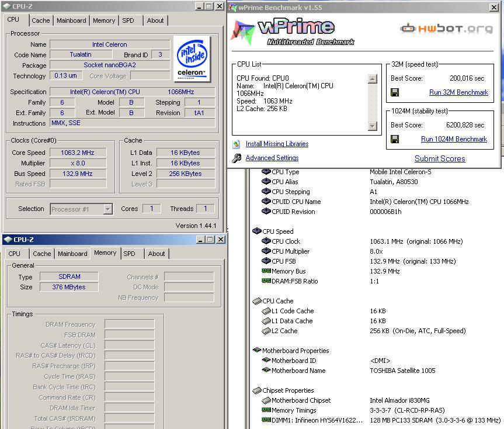The height and width of the screenshot is (429, 504).
Task: Click Install Missing Libraries link
Action: (x=277, y=144)
